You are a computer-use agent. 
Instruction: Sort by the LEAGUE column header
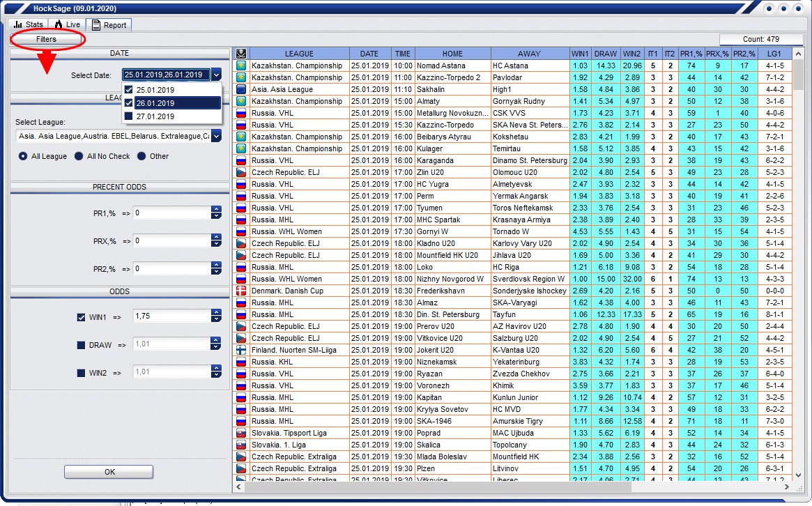pos(299,54)
